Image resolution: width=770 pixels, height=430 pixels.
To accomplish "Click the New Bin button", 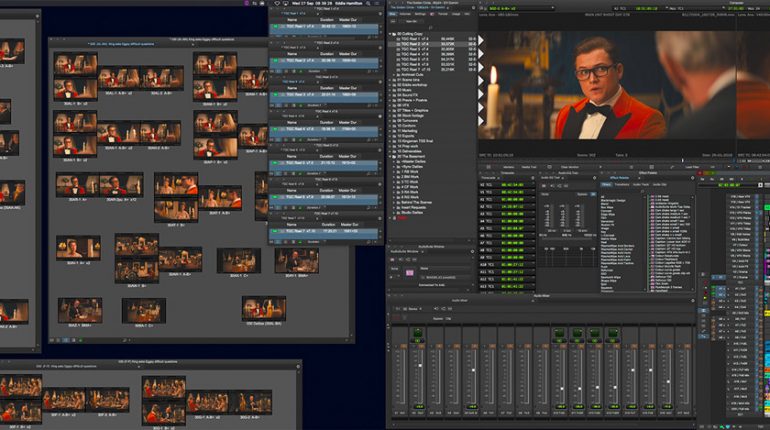I will click(412, 21).
